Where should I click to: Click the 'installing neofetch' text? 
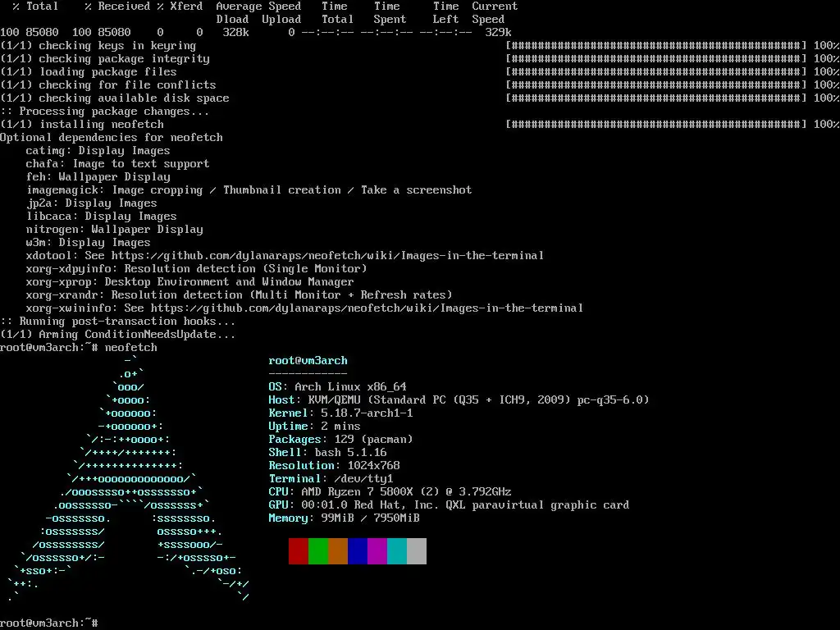click(x=101, y=125)
